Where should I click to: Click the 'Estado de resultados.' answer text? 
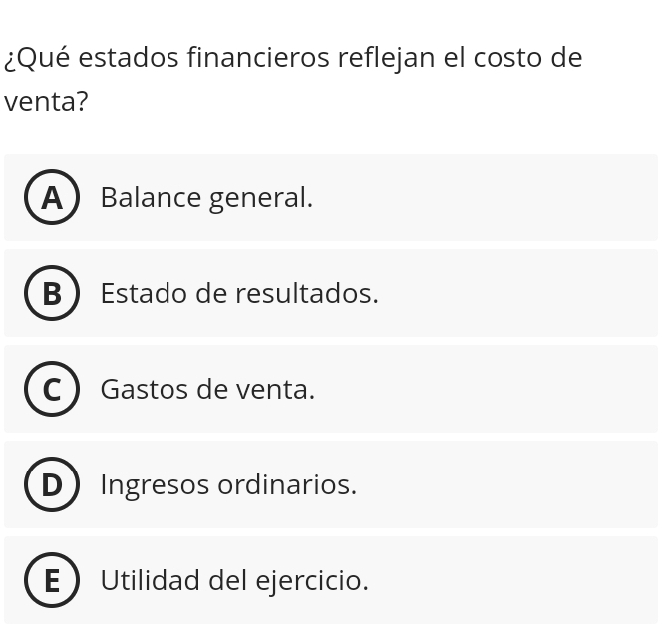[239, 294]
